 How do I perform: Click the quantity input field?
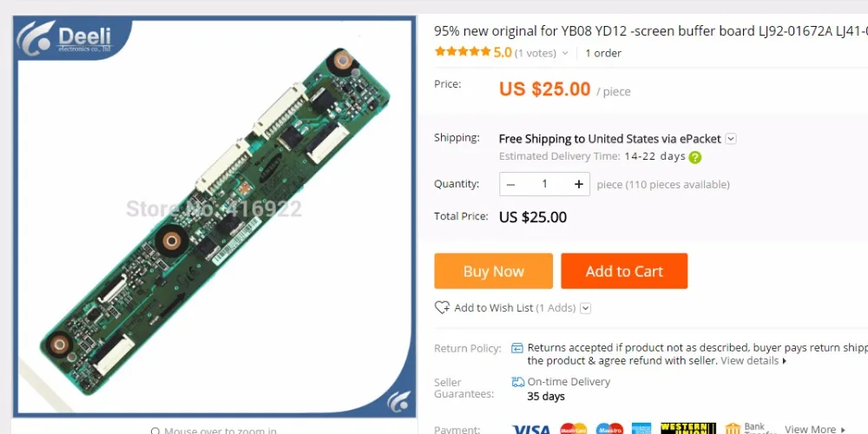coord(545,184)
